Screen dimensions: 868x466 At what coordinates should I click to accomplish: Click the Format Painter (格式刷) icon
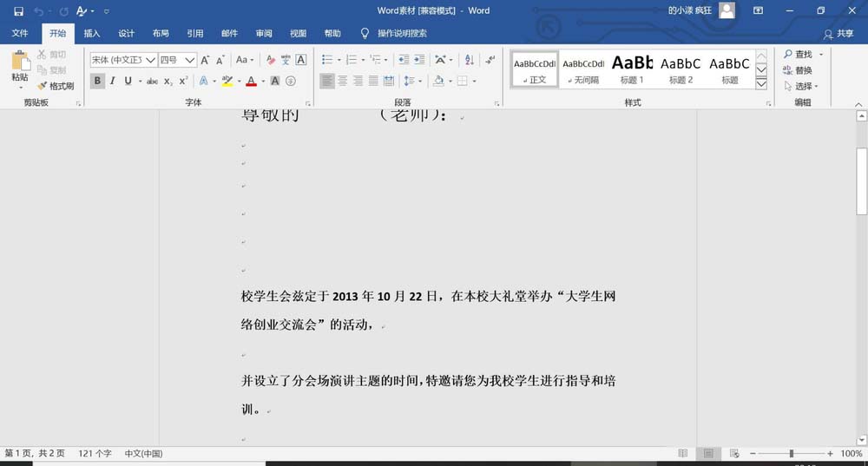click(x=56, y=86)
